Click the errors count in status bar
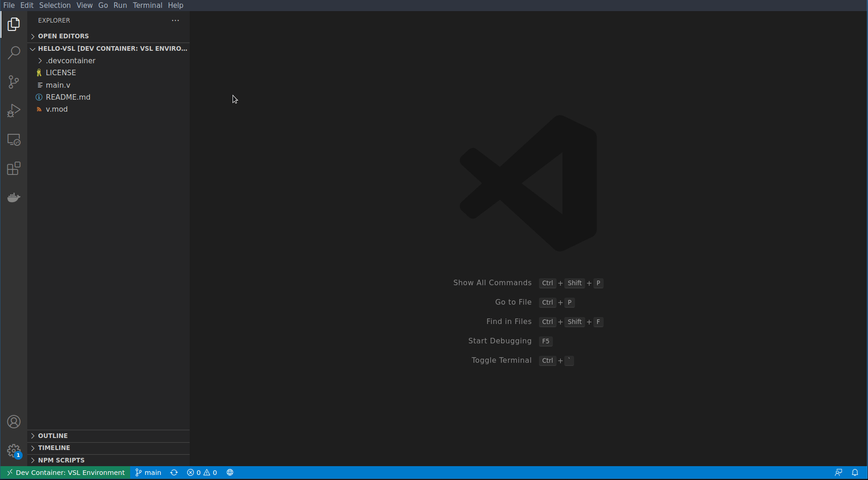868x480 pixels. coord(194,473)
